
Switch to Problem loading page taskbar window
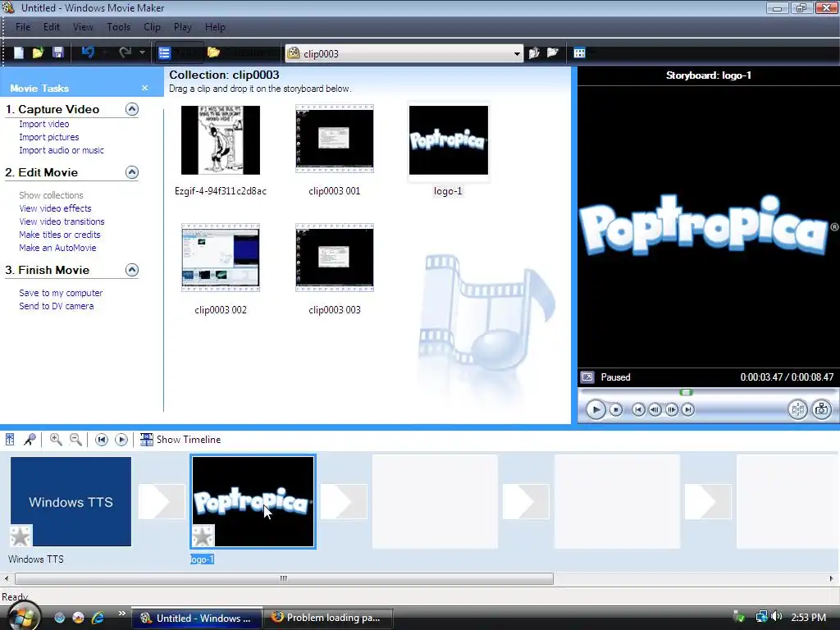click(328, 618)
